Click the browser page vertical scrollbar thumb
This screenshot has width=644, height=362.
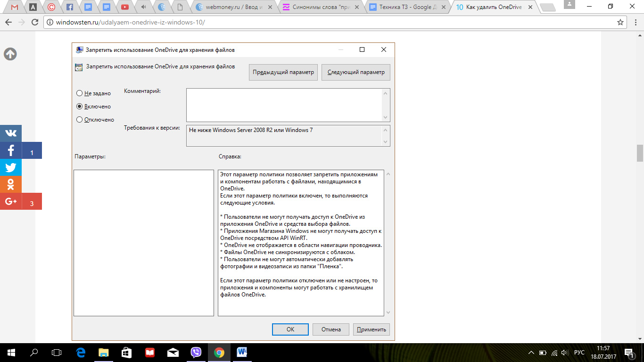point(640,153)
